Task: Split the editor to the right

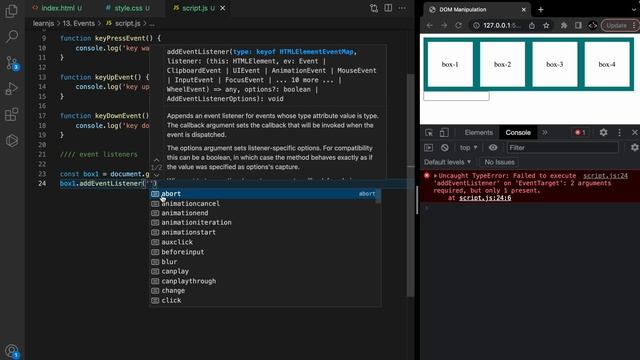Action: coord(388,8)
